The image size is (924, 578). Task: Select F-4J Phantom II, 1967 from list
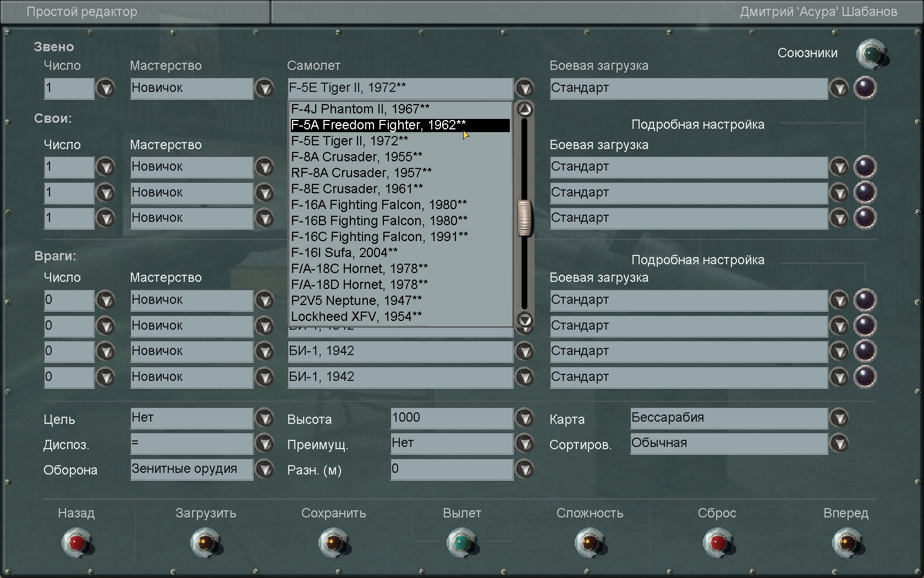point(400,109)
